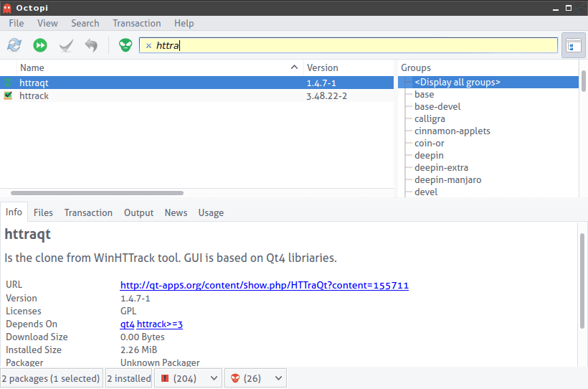Follow the httrack>=3 dependency link
The height and width of the screenshot is (389, 588).
(160, 324)
